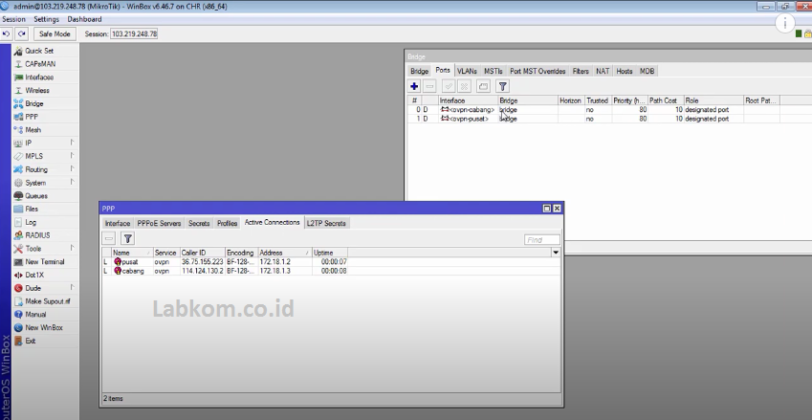
Task: Click the filter funnel in PPP window
Action: pyautogui.click(x=128, y=239)
